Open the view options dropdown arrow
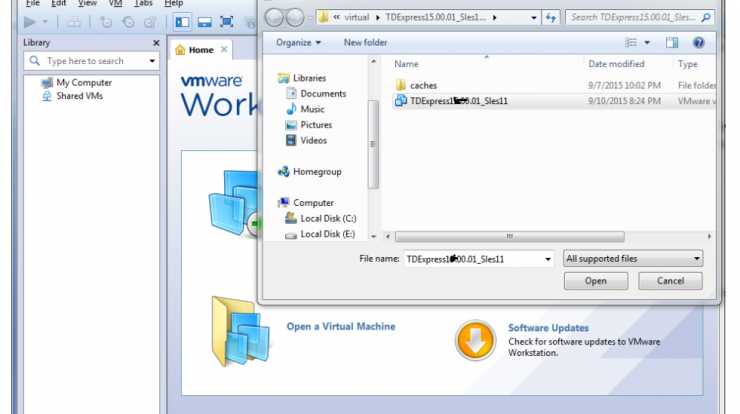 coord(647,42)
